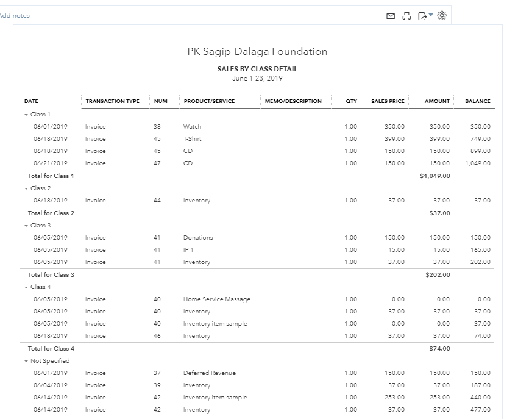Viewport: 532px width, 419px height.
Task: Open report settings gear icon
Action: 442,16
